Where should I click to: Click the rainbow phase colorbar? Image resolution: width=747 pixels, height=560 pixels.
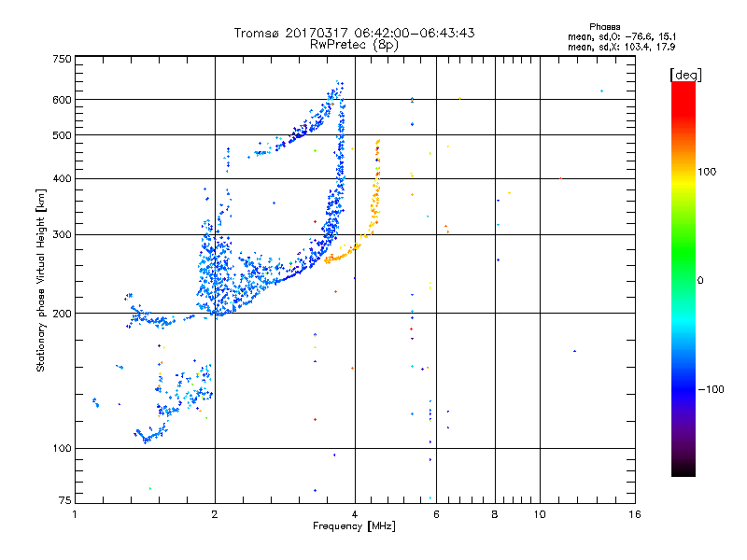[x=684, y=279]
